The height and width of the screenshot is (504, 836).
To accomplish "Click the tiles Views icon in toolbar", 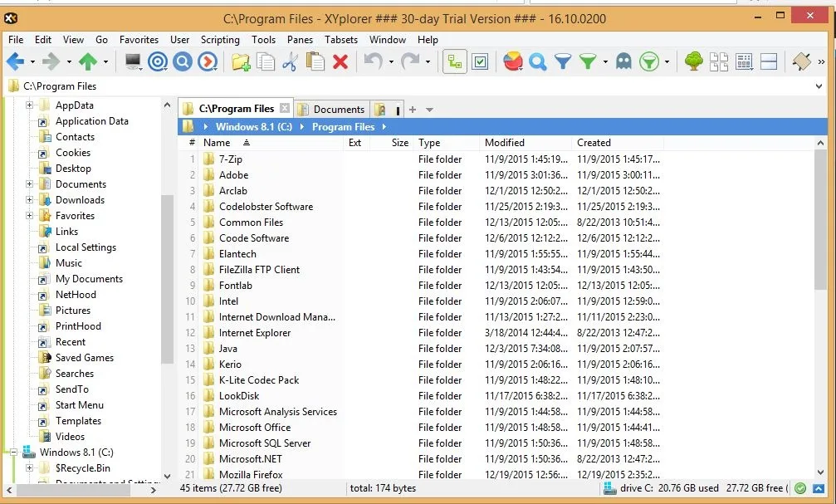I will (719, 62).
